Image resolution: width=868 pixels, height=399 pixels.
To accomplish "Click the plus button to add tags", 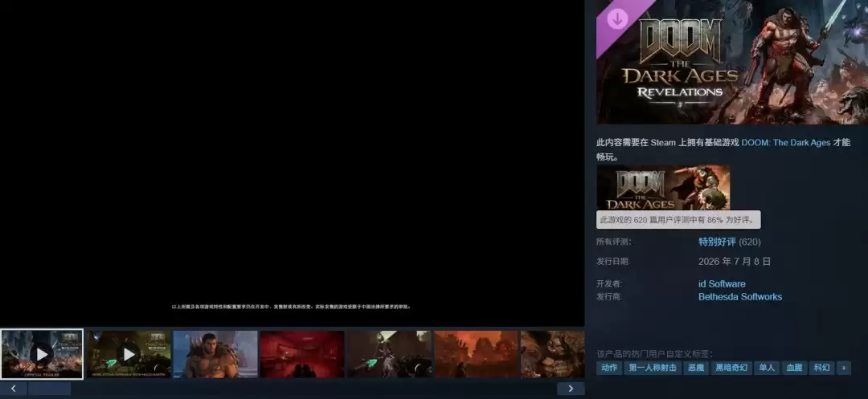I will 844,368.
